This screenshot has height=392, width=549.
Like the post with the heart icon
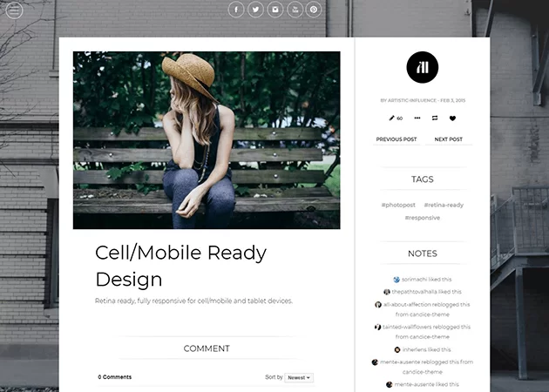(x=452, y=118)
